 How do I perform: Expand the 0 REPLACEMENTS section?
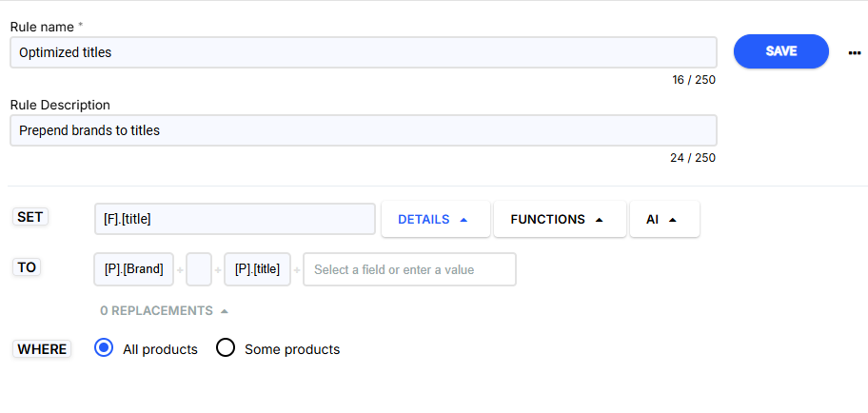pyautogui.click(x=164, y=310)
